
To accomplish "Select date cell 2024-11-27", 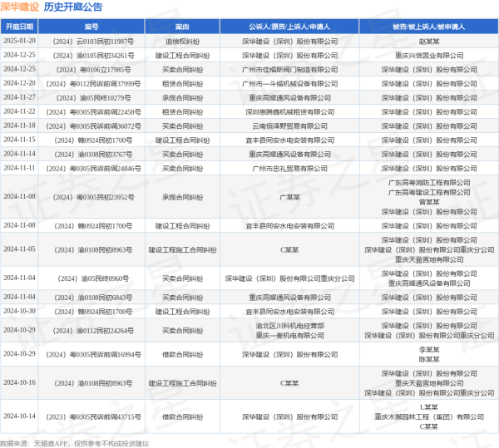I will (x=19, y=97).
